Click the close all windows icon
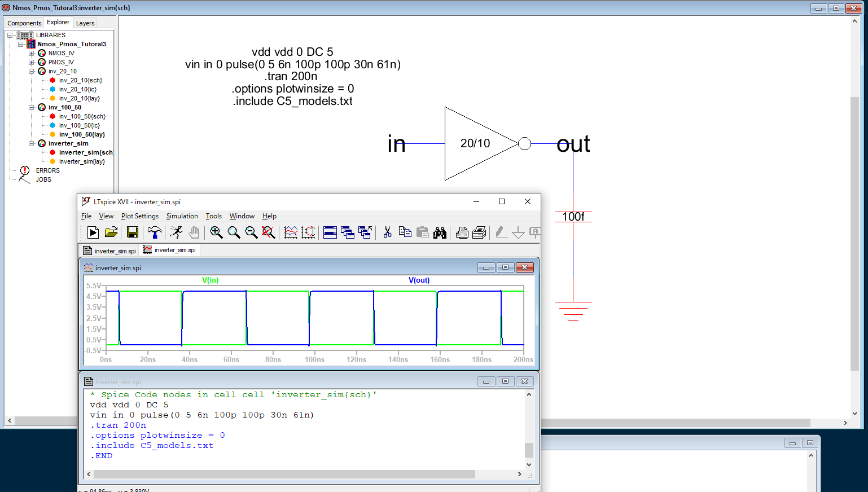Viewport: 868px width, 492px height. coord(365,232)
